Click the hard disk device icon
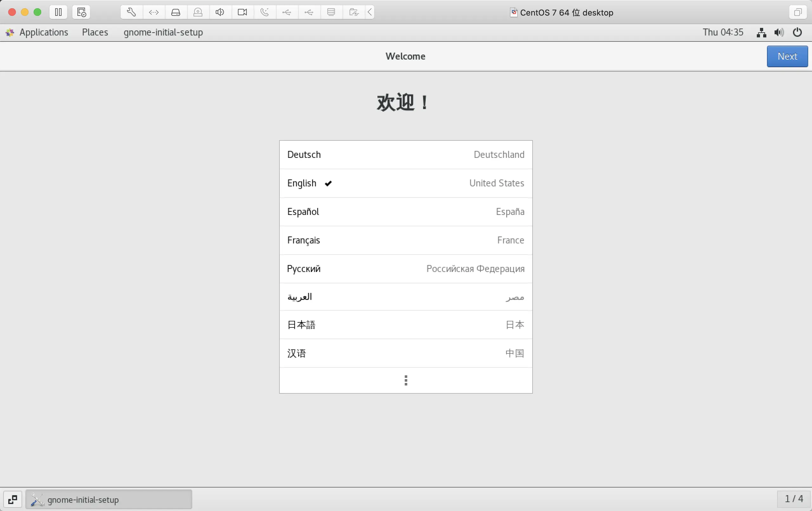The width and height of the screenshot is (812, 511). pos(176,12)
